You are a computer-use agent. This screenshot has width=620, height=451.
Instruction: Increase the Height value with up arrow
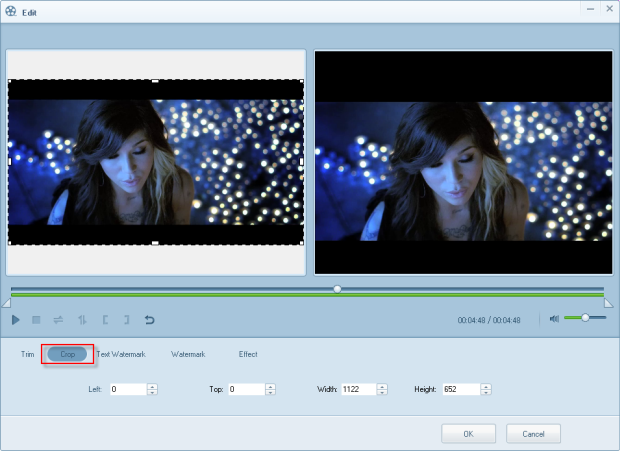[x=487, y=385]
